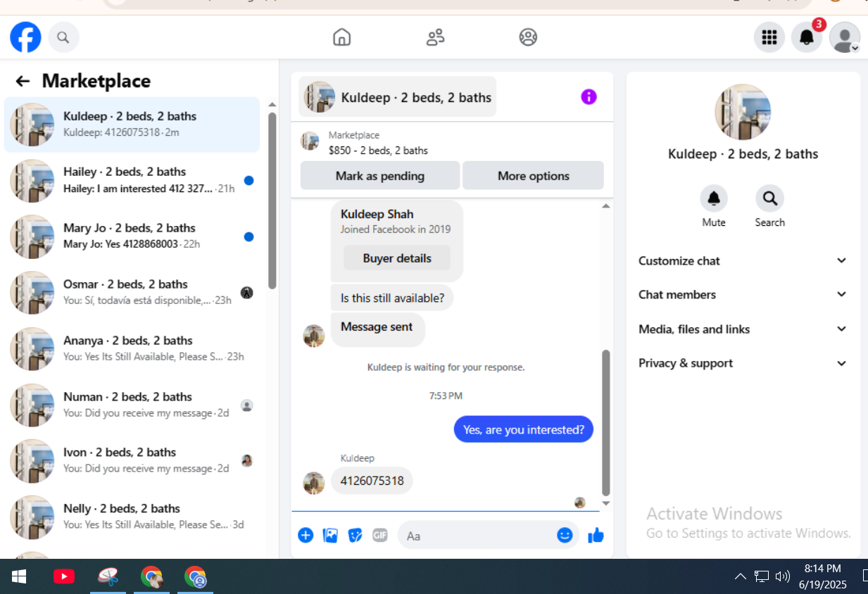Open the Notifications bell with badge
Image resolution: width=868 pixels, height=594 pixels.
[x=807, y=37]
